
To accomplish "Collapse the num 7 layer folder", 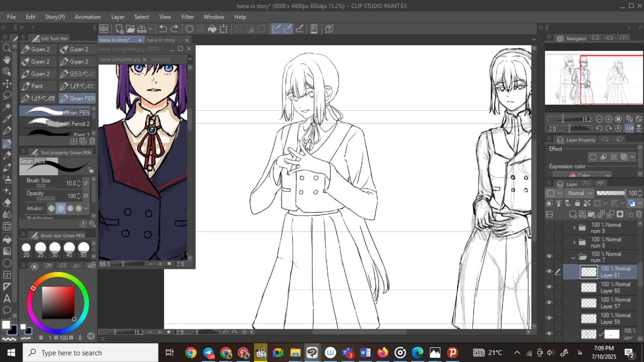I will [x=574, y=257].
